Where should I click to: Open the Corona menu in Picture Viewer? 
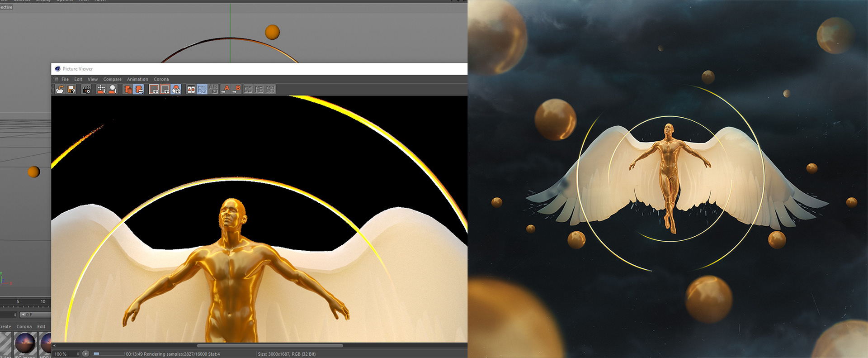tap(161, 79)
